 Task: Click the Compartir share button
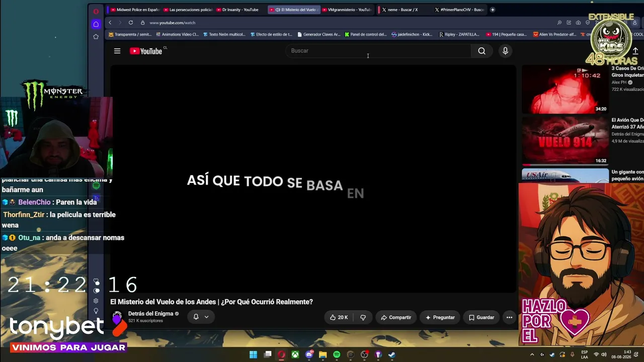click(x=396, y=317)
